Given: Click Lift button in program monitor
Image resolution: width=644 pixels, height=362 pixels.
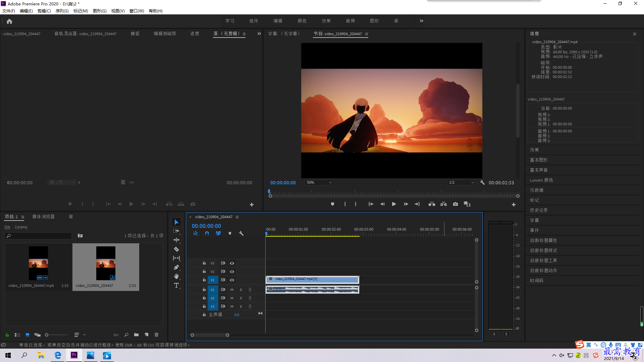Looking at the screenshot, I should click(432, 204).
